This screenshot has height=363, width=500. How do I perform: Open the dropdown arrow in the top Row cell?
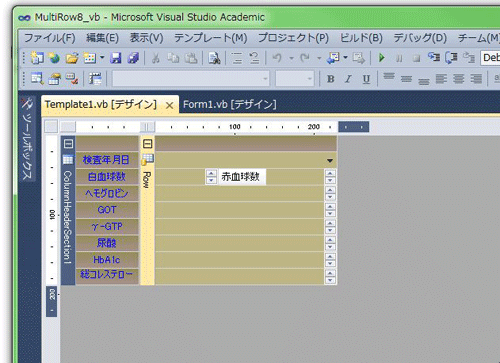click(330, 161)
